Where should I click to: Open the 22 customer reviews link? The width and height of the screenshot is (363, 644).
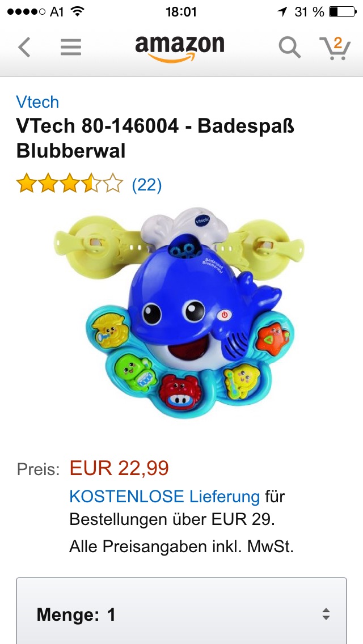tap(147, 185)
